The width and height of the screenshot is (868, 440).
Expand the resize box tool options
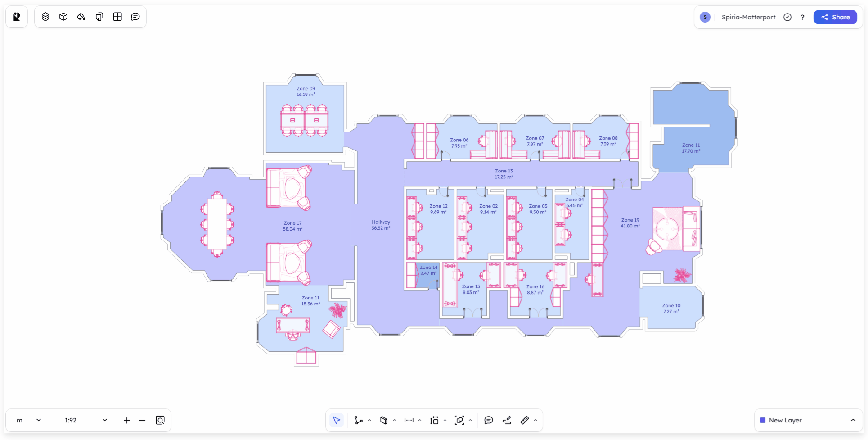point(445,420)
